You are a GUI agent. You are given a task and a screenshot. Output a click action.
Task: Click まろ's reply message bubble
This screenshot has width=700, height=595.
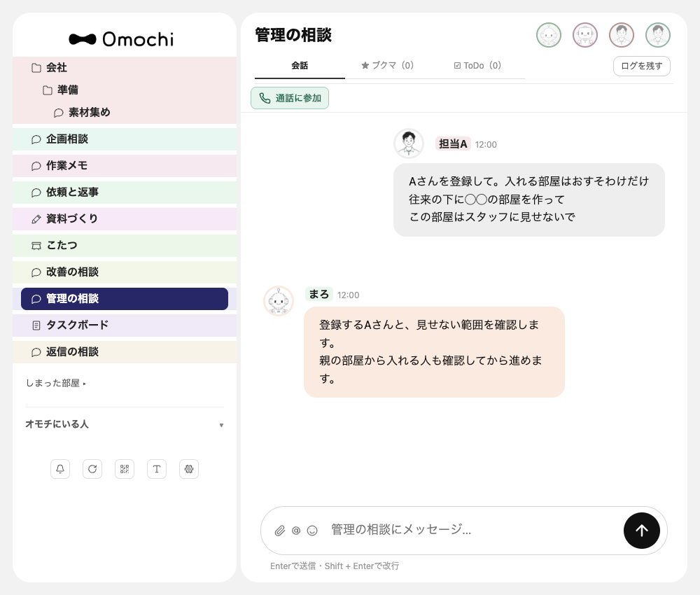click(435, 352)
